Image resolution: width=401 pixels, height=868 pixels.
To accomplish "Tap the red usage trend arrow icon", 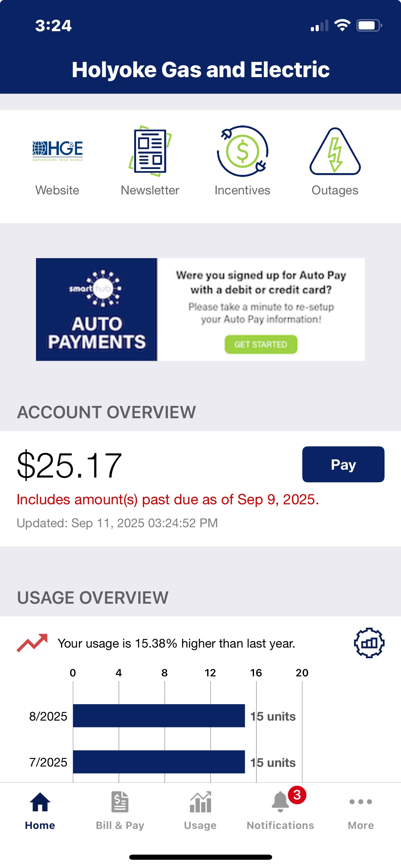I will pos(32,643).
